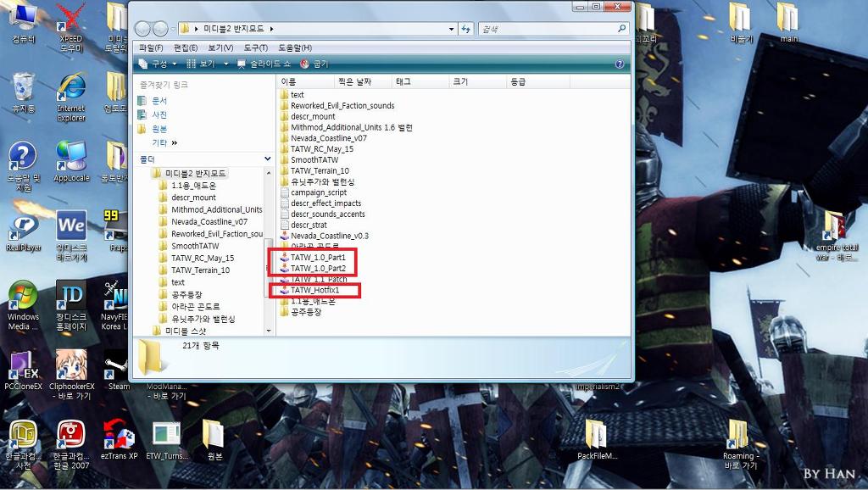
Task: Click 굽기 burn toolbar button
Action: pyautogui.click(x=314, y=64)
